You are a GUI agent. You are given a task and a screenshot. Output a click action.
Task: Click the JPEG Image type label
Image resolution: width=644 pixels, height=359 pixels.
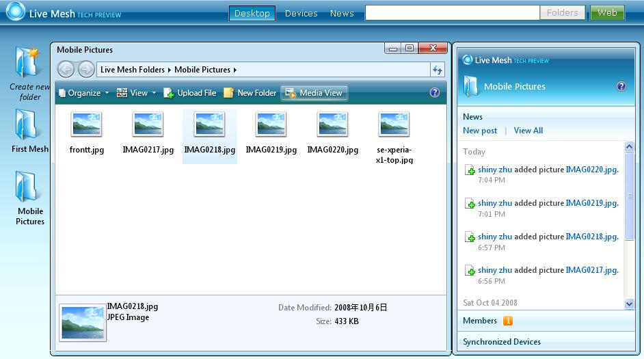[128, 317]
